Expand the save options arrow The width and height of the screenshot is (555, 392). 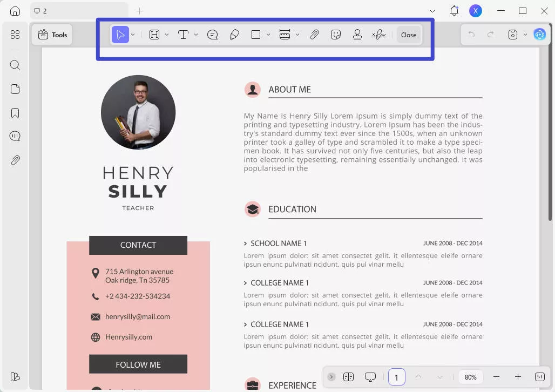pos(525,35)
